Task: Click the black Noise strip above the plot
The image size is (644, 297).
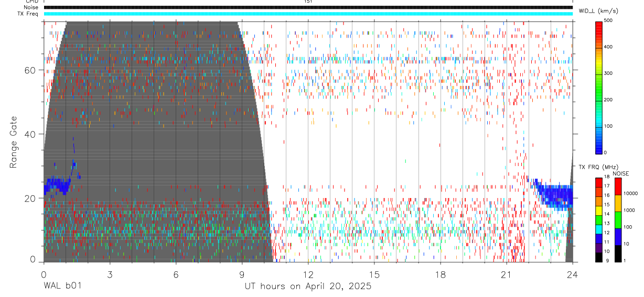Action: (308, 7)
